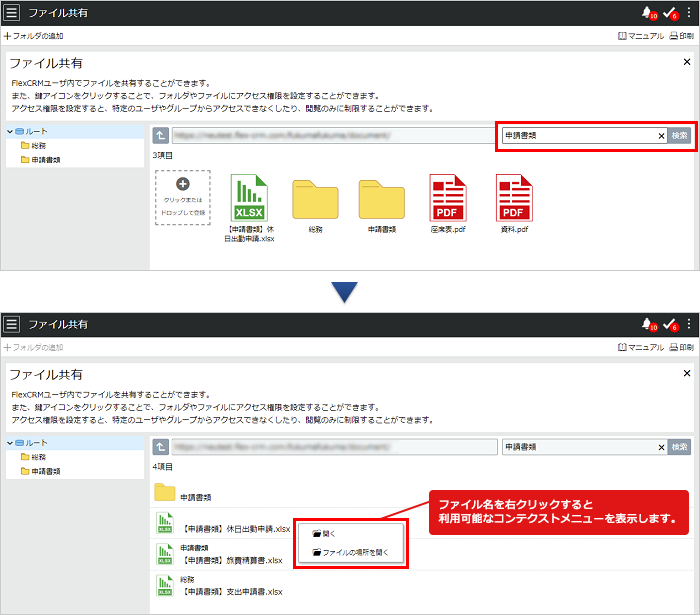Image resolution: width=700 pixels, height=615 pixels.
Task: Close the top ファイル共有 description panel
Action: point(687,62)
